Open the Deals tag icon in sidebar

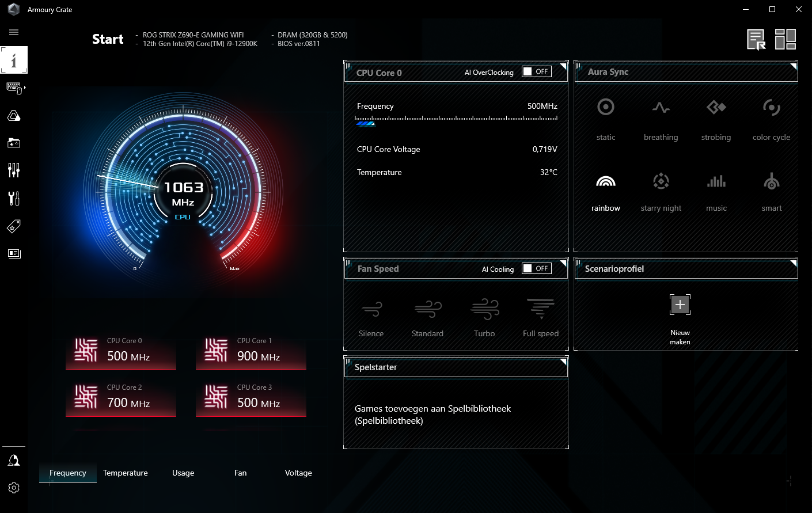point(14,226)
